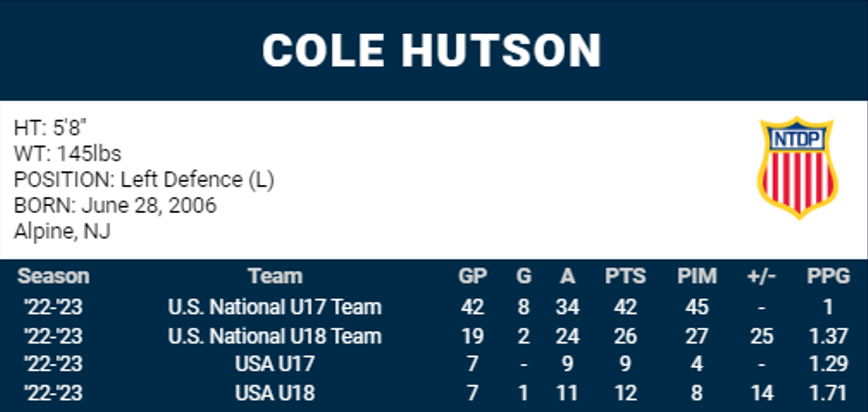
Task: Click the 1.71 PPG value
Action: (x=828, y=393)
